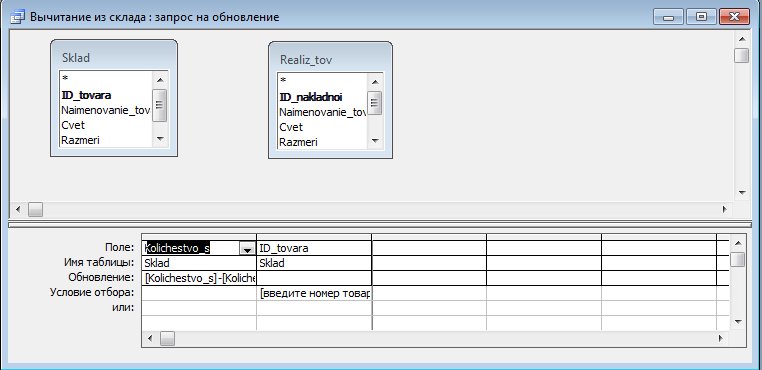Click the empty criteria cell under Kolichestvo_s
The image size is (762, 370).
199,294
